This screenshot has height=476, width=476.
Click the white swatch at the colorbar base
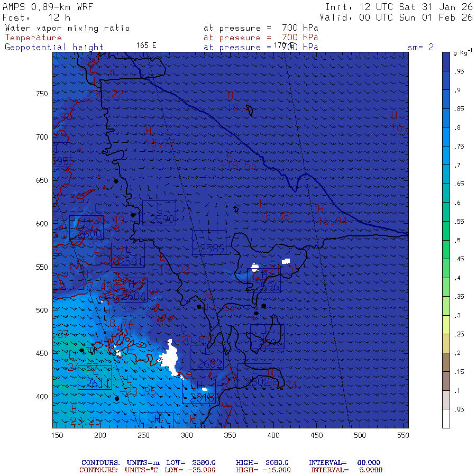(x=446, y=418)
